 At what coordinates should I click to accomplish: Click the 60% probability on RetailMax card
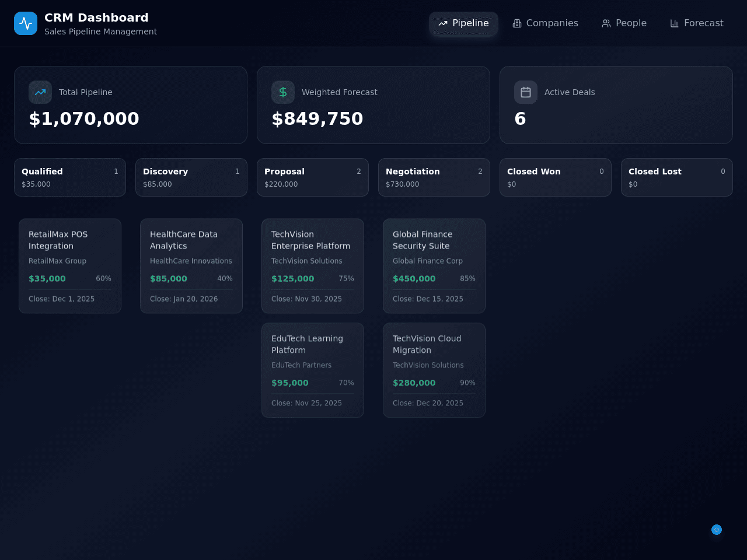104,279
